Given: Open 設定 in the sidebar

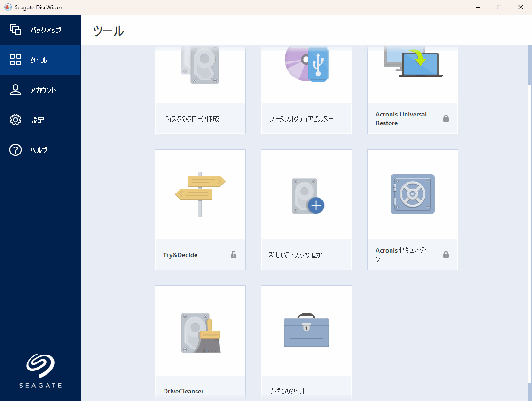Looking at the screenshot, I should (x=37, y=120).
